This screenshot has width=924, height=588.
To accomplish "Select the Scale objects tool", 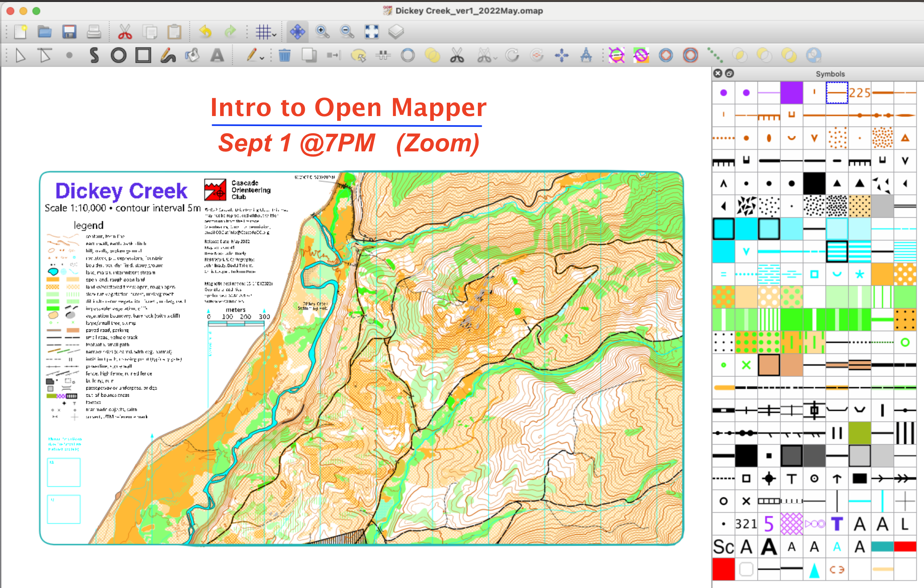I will 562,56.
